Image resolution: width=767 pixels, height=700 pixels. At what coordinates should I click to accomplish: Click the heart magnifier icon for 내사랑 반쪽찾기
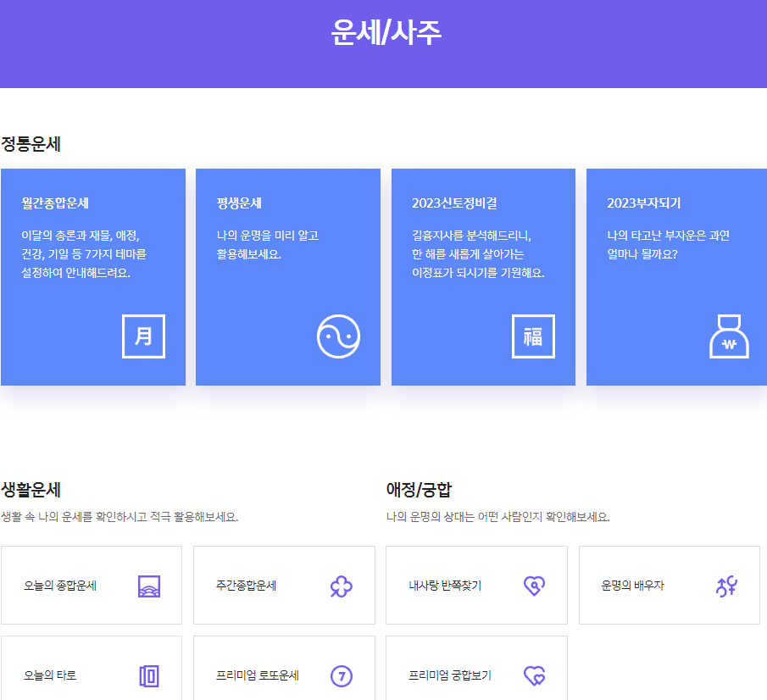coord(535,585)
